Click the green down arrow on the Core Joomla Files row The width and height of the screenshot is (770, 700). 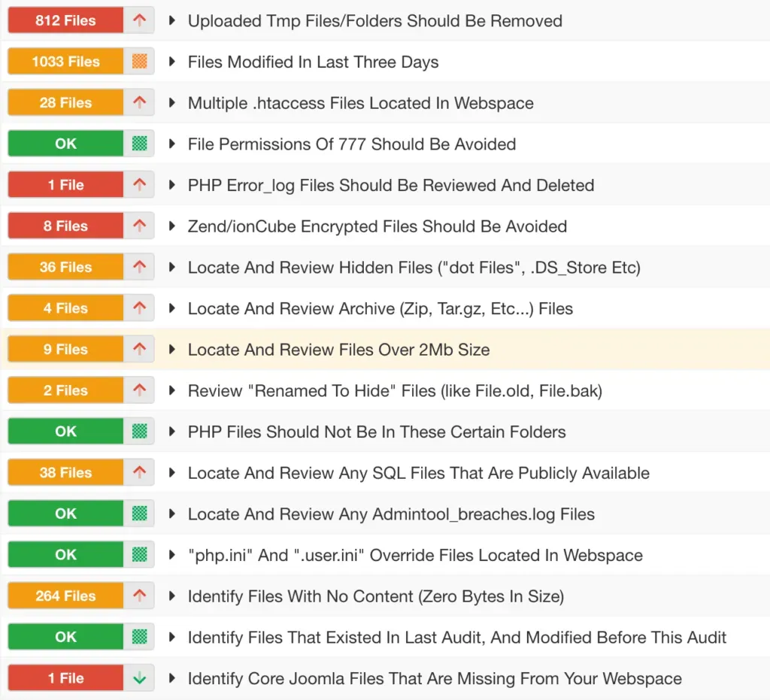(x=141, y=677)
